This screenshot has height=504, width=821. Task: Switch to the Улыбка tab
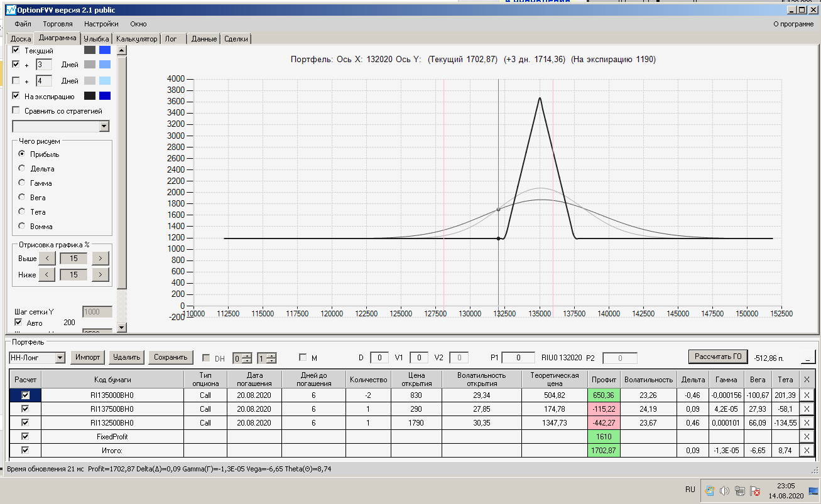tap(97, 39)
